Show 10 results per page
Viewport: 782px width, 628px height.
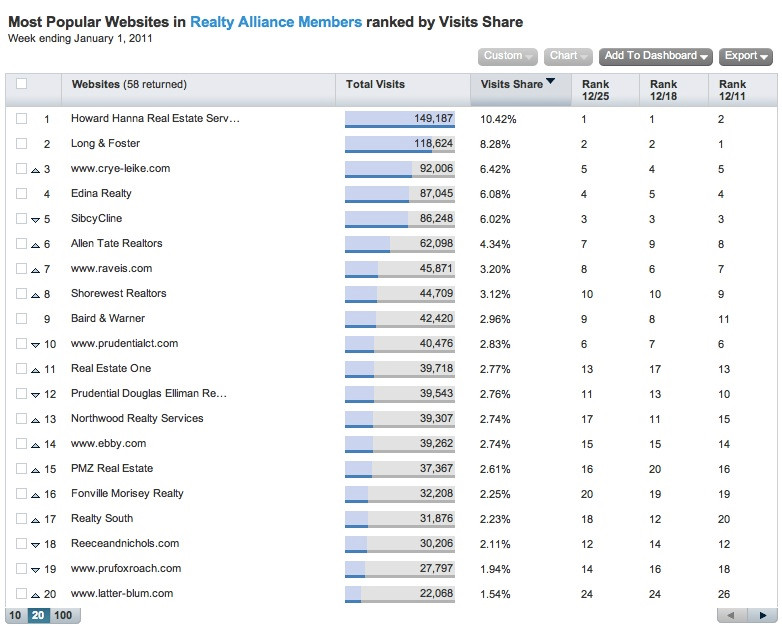pos(15,615)
